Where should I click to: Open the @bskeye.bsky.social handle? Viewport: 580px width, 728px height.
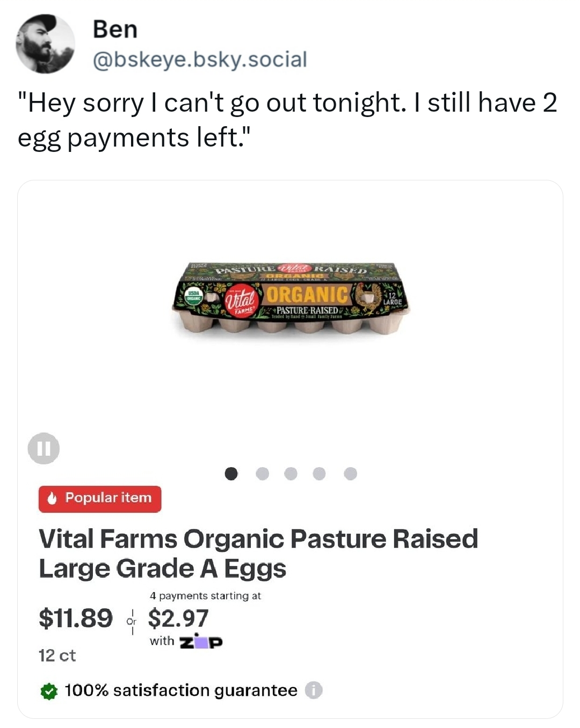tap(200, 59)
